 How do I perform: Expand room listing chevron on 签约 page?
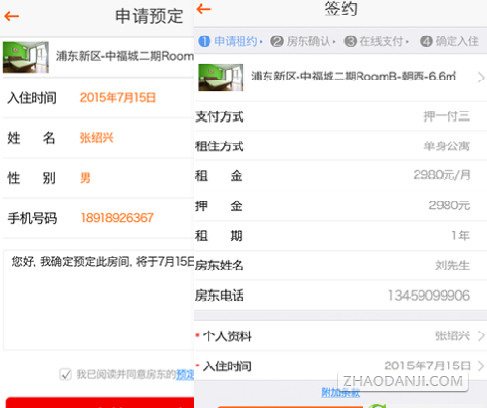(481, 78)
